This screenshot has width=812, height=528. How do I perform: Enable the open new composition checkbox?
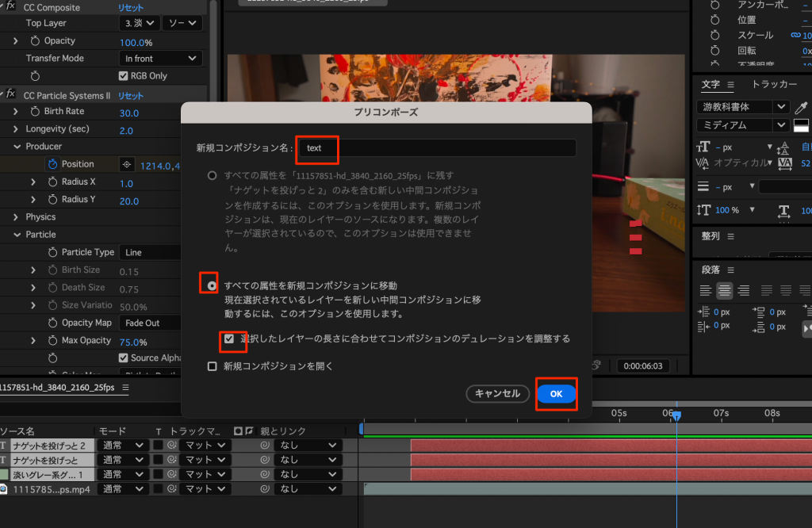click(212, 366)
